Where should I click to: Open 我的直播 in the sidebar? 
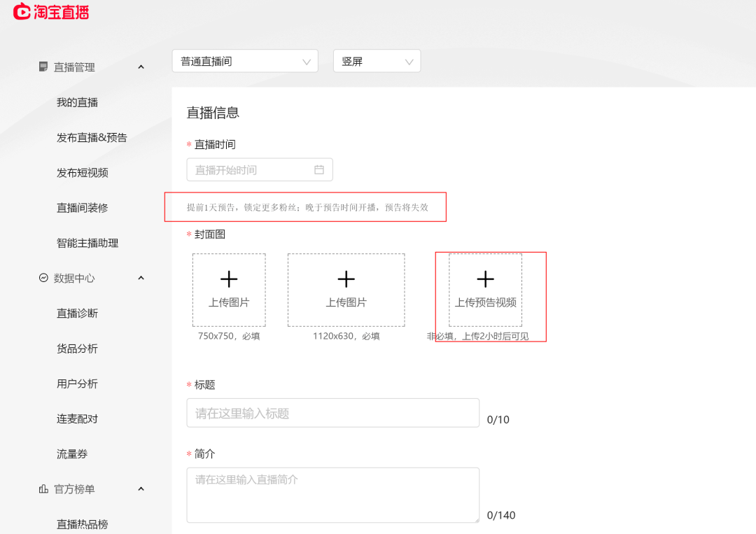pos(77,102)
